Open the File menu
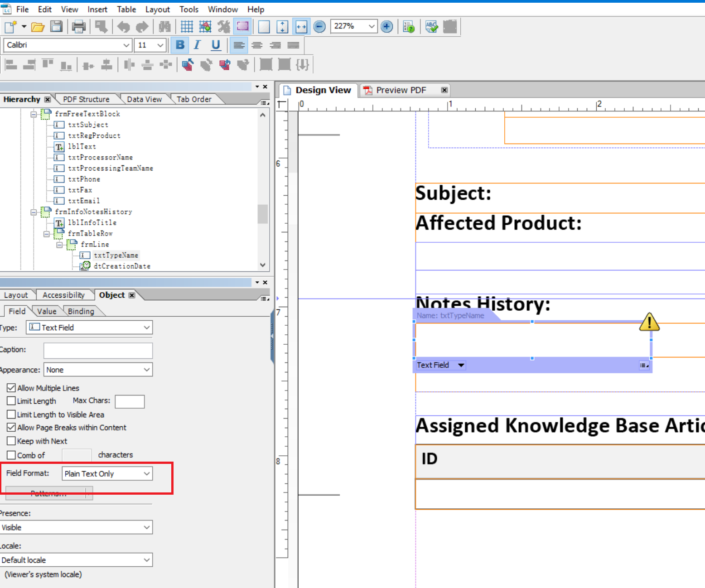Image resolution: width=705 pixels, height=588 pixels. (22, 9)
